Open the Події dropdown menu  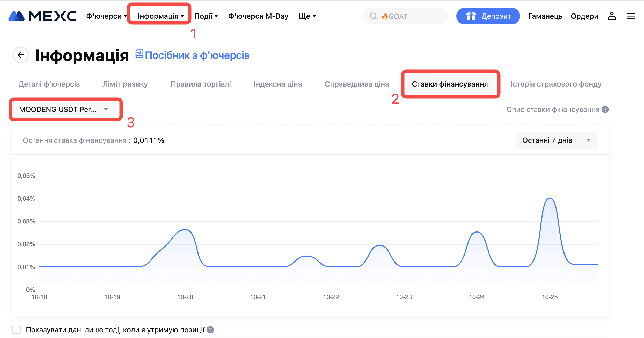206,16
